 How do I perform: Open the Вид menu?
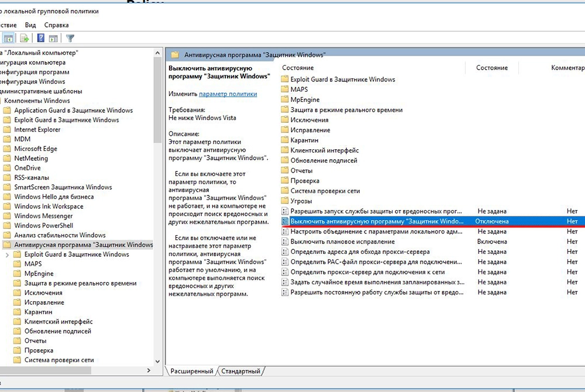click(30, 25)
